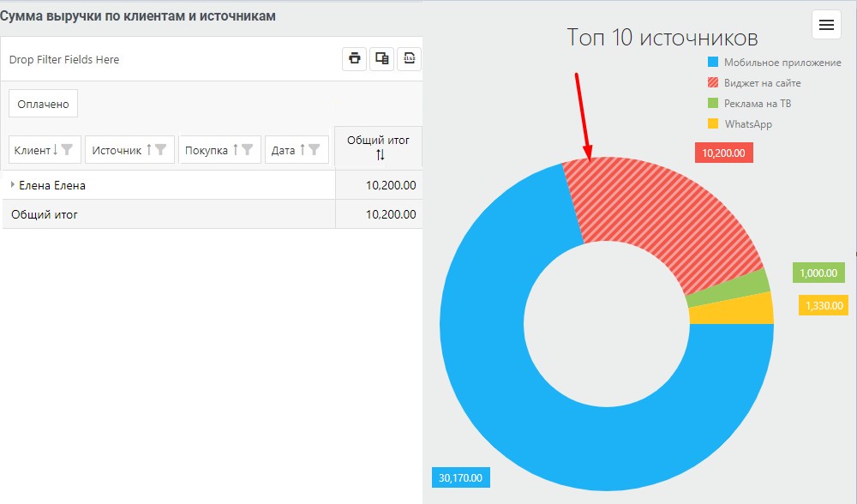Image resolution: width=857 pixels, height=504 pixels.
Task: Print the pivot table with the printer icon
Action: pyautogui.click(x=354, y=58)
